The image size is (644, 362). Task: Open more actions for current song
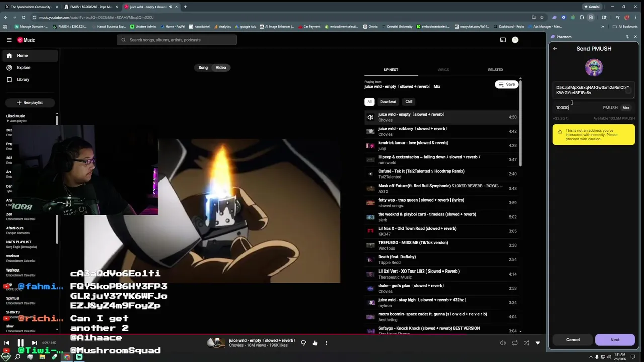[x=326, y=343]
